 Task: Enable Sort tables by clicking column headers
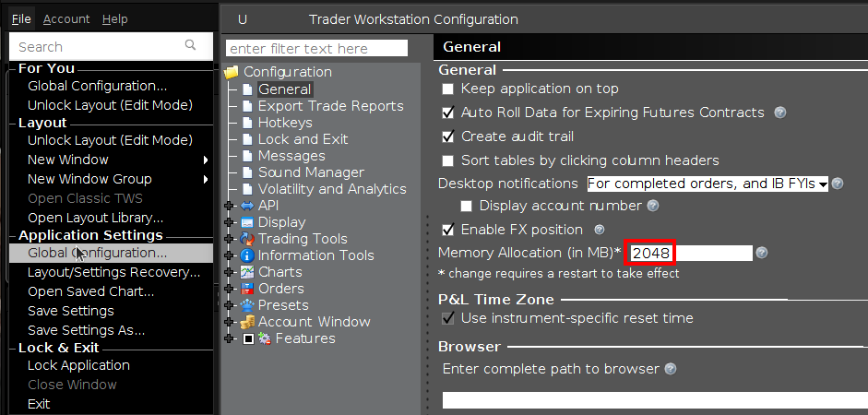click(448, 161)
